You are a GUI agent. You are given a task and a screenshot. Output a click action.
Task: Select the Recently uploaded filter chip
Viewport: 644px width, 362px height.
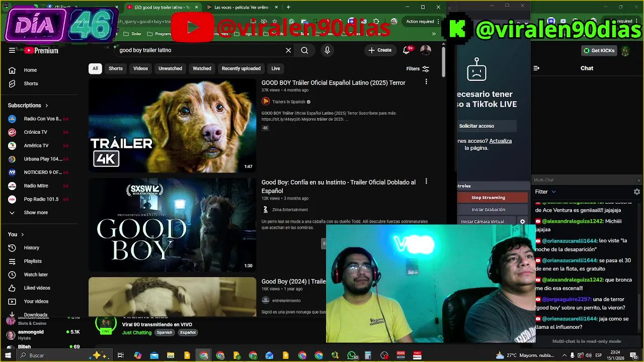pyautogui.click(x=241, y=68)
